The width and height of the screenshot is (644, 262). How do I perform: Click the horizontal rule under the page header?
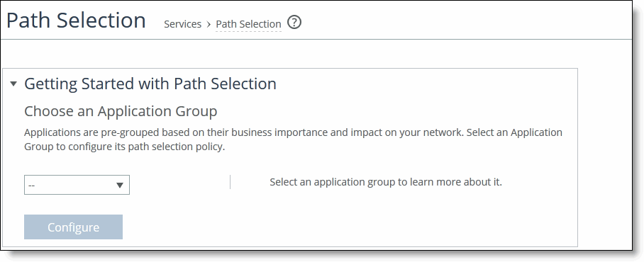[x=316, y=40]
